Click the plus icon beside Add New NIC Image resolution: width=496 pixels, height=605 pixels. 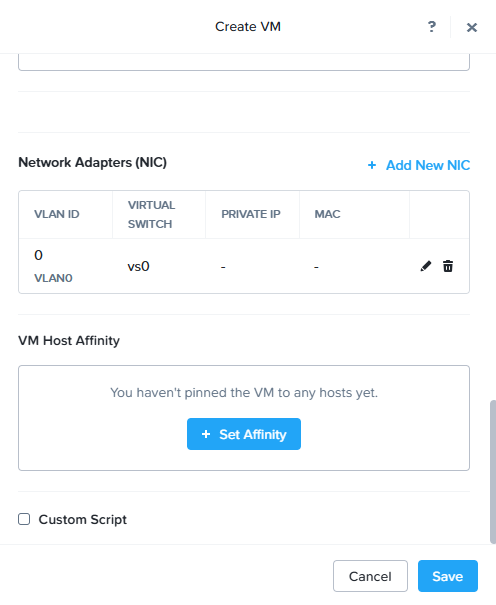pyautogui.click(x=372, y=165)
